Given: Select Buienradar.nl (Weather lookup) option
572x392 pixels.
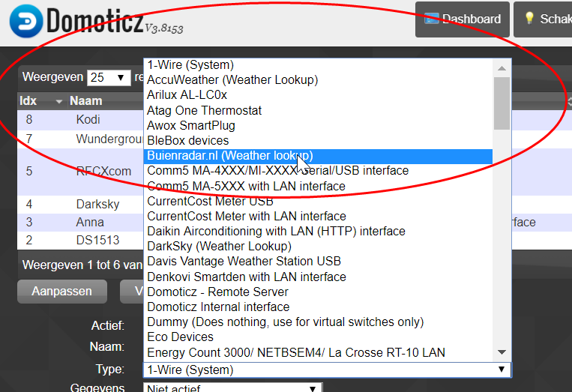Looking at the screenshot, I should [318, 156].
